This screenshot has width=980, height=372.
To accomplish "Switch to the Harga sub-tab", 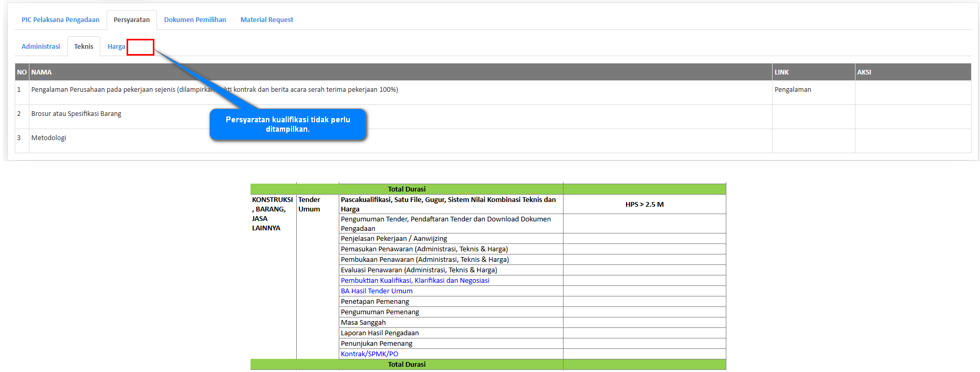I will (116, 47).
